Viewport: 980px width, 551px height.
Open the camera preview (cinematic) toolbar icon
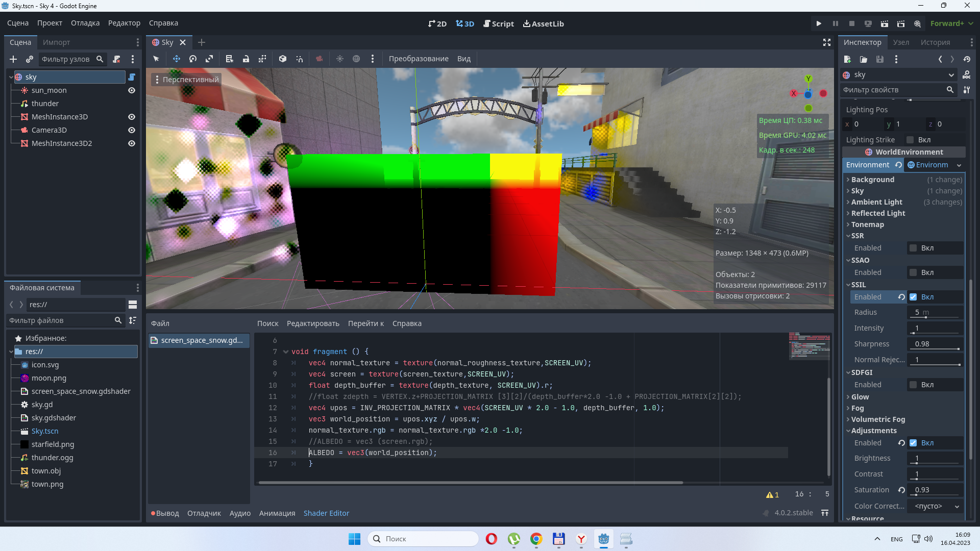tap(320, 59)
